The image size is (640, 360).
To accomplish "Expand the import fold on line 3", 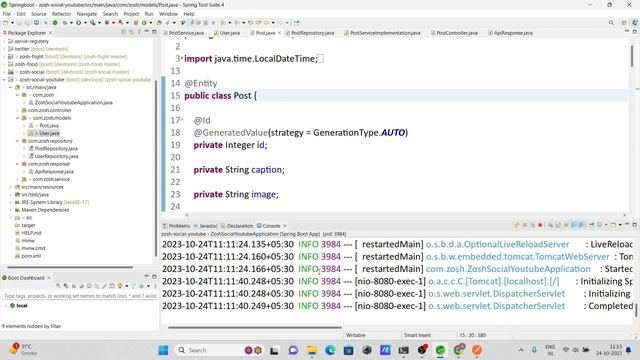I will 182,58.
